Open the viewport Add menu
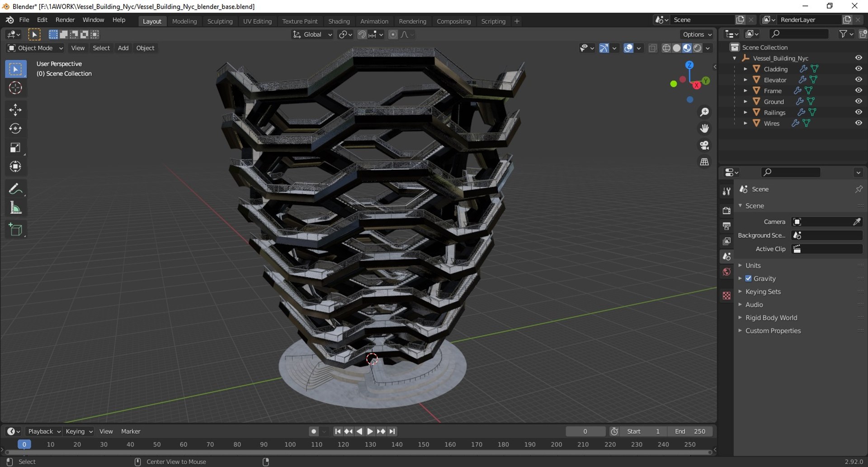This screenshot has height=467, width=868. 123,48
